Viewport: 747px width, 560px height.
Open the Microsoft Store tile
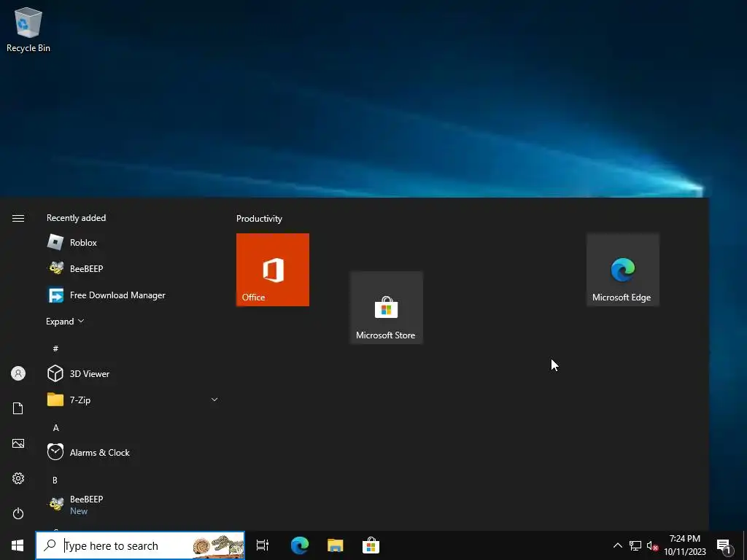(386, 308)
